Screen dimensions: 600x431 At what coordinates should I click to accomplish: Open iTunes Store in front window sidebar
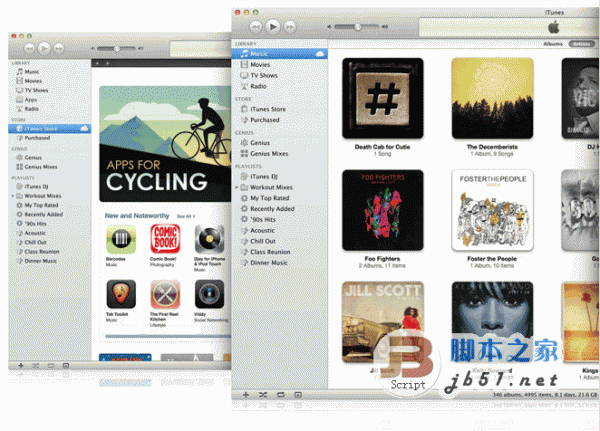tap(270, 109)
